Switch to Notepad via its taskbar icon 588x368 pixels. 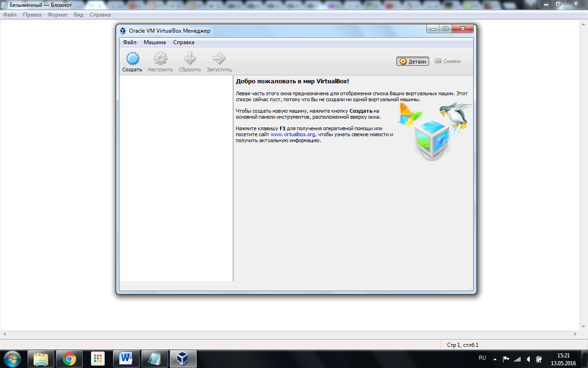155,359
